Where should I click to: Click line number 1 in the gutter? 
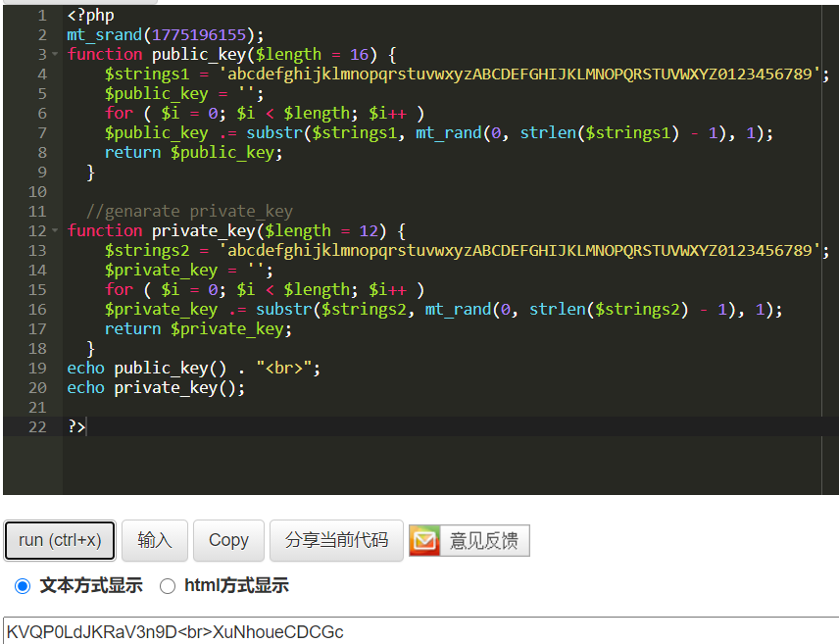41,15
